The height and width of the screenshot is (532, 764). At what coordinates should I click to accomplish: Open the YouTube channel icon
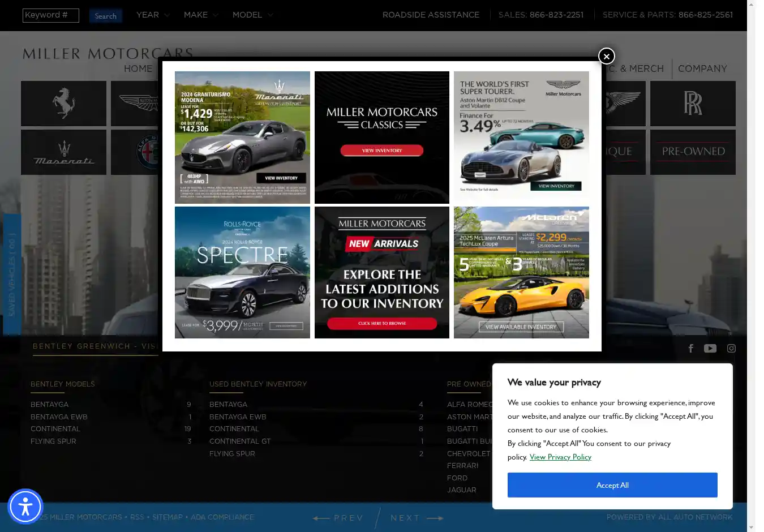point(710,349)
